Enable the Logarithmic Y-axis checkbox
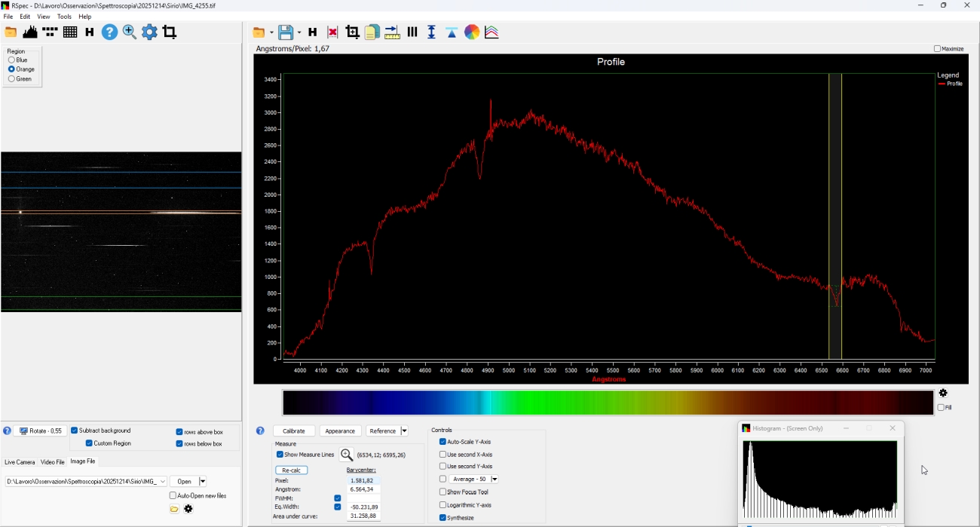The width and height of the screenshot is (980, 527). tap(443, 505)
